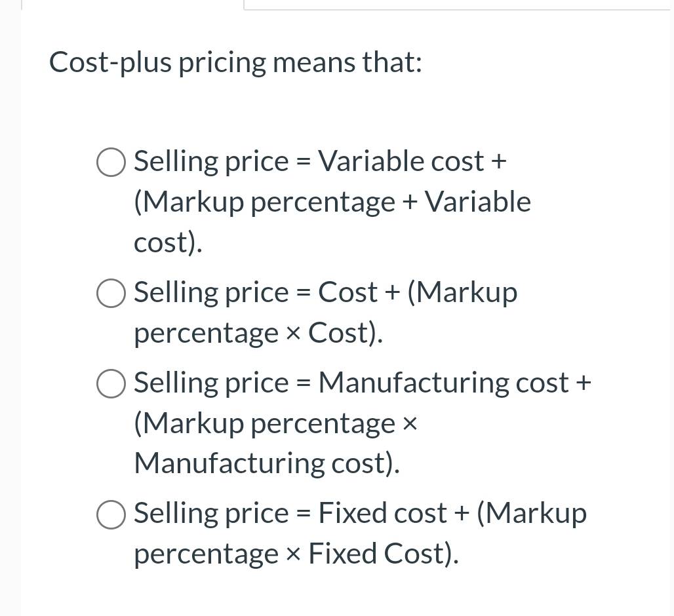The image size is (674, 616).
Task: Click the line "Selling price = Variable cost +"
Action: tap(320, 162)
